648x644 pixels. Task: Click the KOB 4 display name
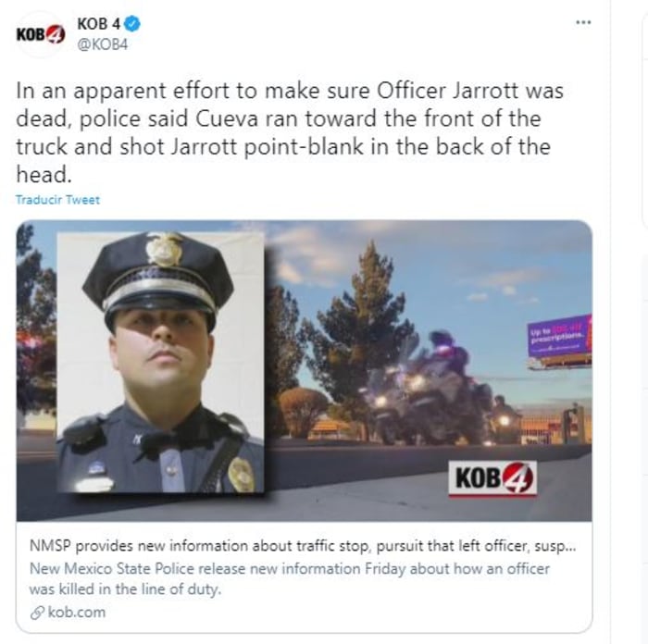pos(98,24)
